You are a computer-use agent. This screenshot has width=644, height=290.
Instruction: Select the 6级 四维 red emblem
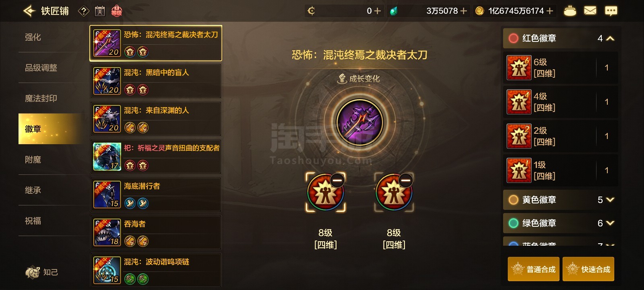[x=560, y=68]
